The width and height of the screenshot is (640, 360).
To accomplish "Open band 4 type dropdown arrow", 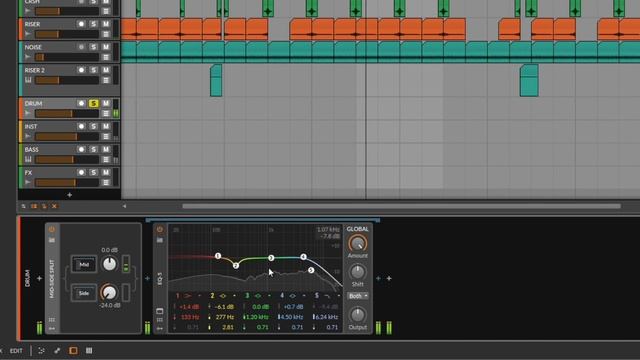I will (x=304, y=296).
